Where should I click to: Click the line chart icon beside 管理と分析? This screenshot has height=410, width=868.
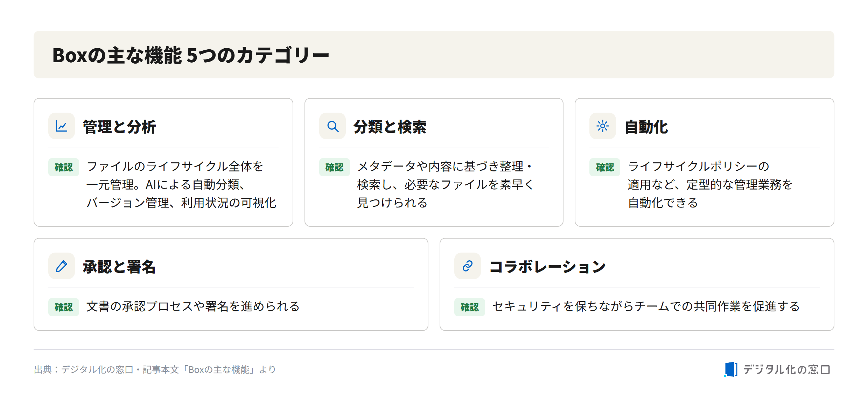tap(62, 126)
